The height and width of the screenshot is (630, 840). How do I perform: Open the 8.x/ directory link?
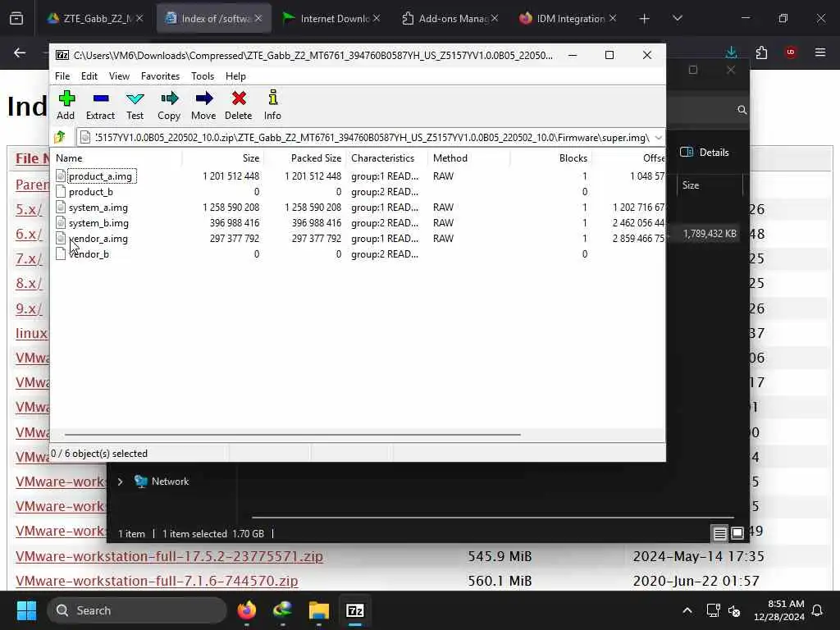point(29,283)
